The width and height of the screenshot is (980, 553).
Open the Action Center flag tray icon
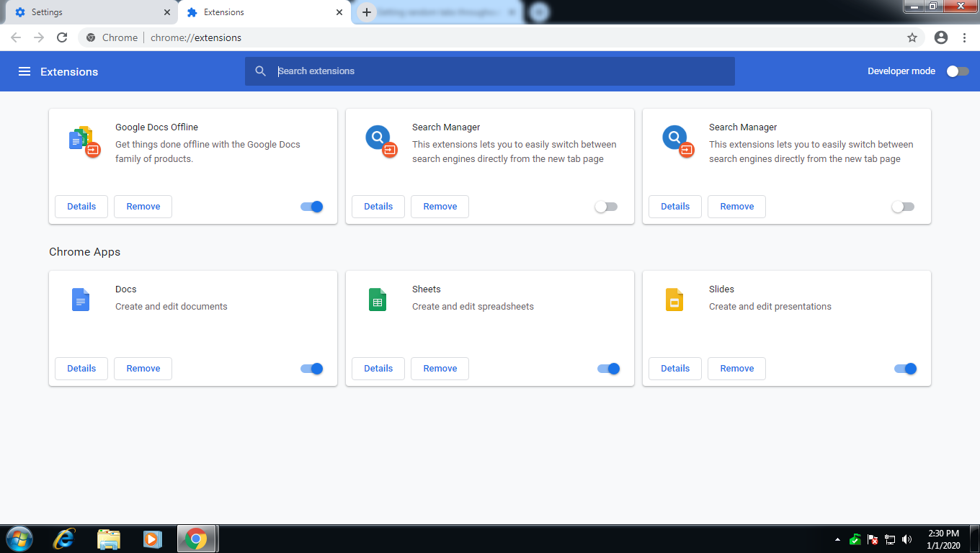873,539
